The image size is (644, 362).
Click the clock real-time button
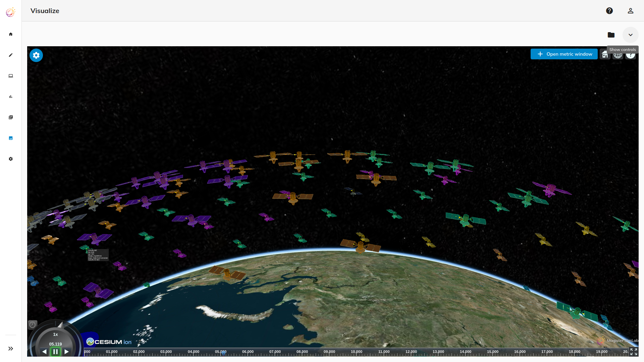[33, 324]
